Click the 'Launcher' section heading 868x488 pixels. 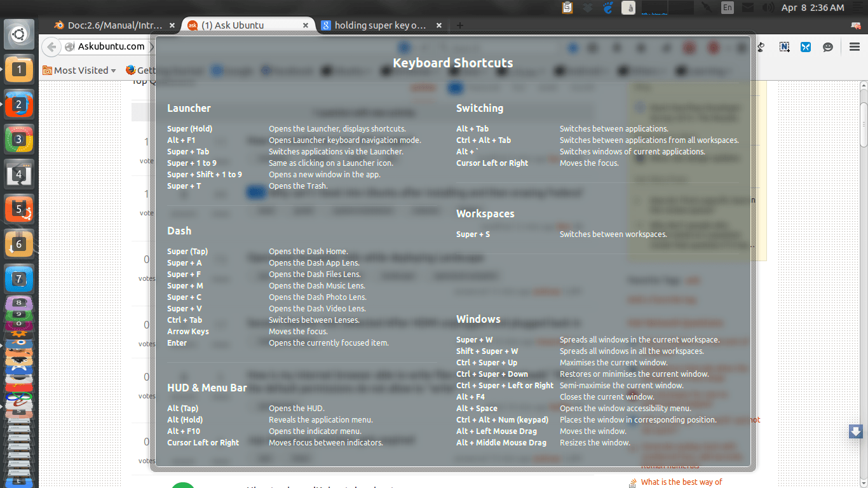coord(189,109)
